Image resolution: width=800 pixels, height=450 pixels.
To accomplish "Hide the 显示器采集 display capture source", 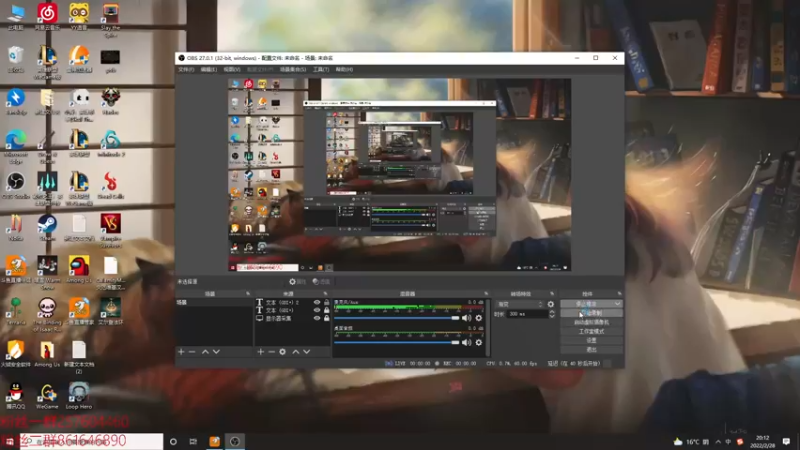I will 317,318.
